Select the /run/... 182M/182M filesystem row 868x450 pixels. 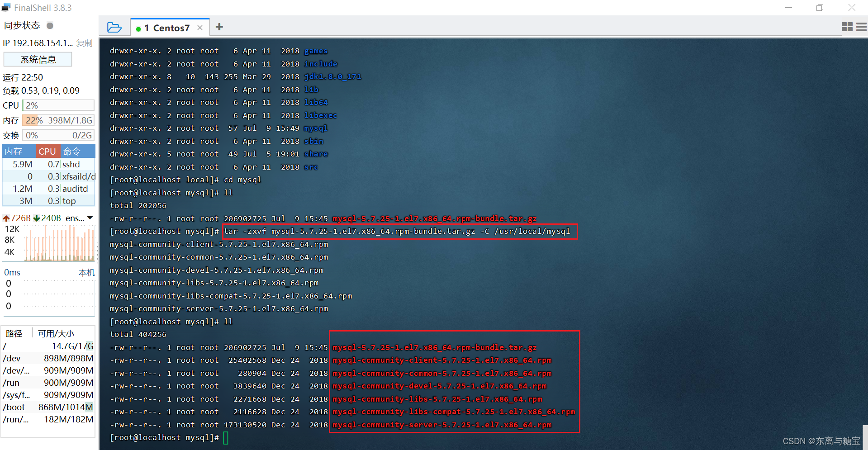pos(48,419)
